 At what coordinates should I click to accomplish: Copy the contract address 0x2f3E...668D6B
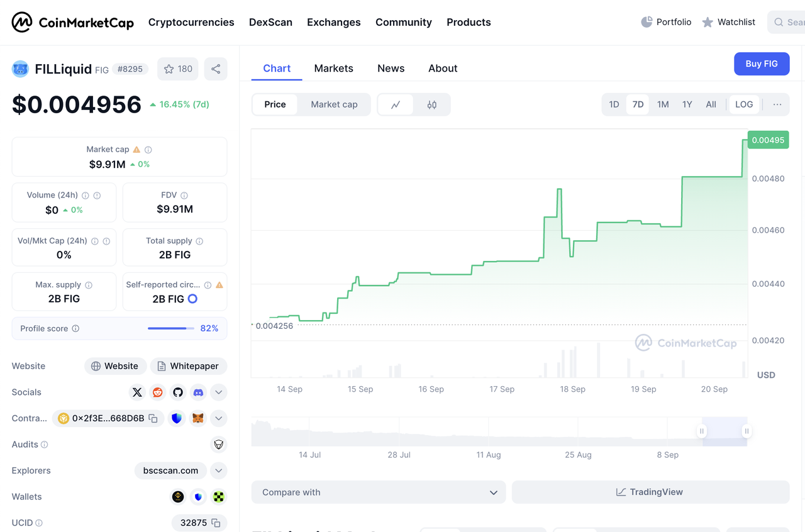coord(153,418)
